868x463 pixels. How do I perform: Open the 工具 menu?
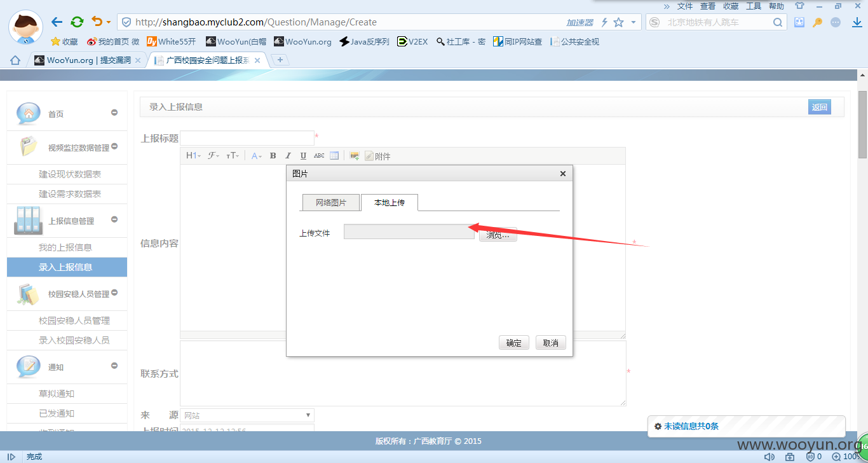[754, 6]
